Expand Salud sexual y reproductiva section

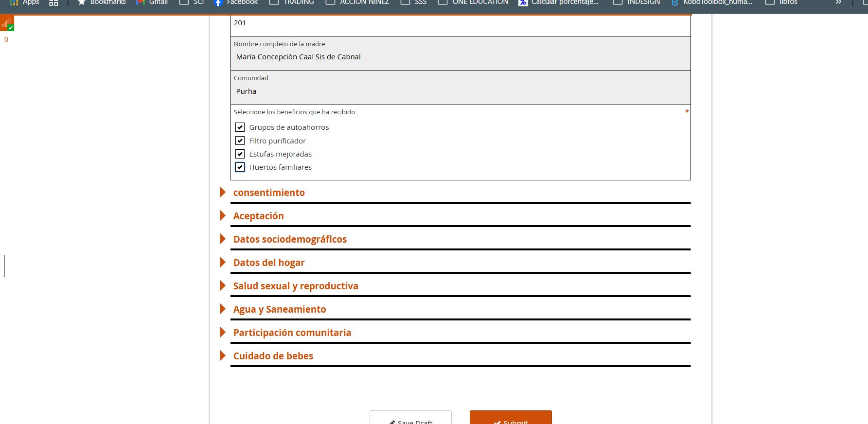[296, 286]
